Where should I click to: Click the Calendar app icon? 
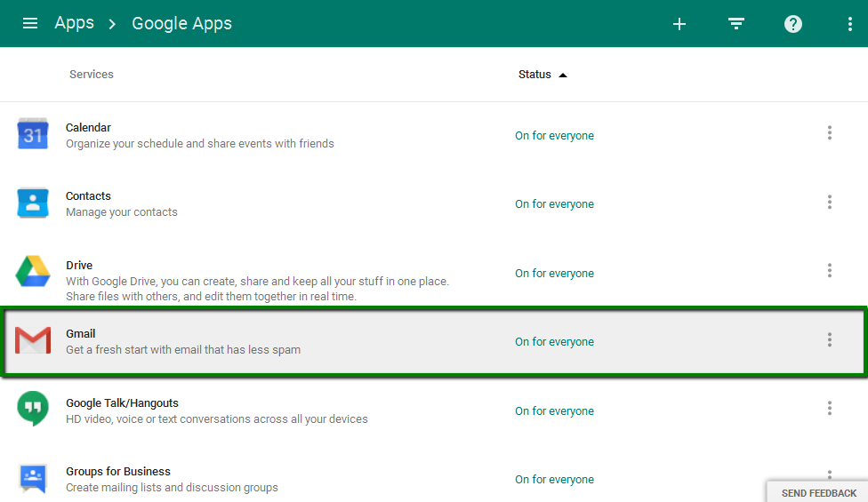coord(33,134)
